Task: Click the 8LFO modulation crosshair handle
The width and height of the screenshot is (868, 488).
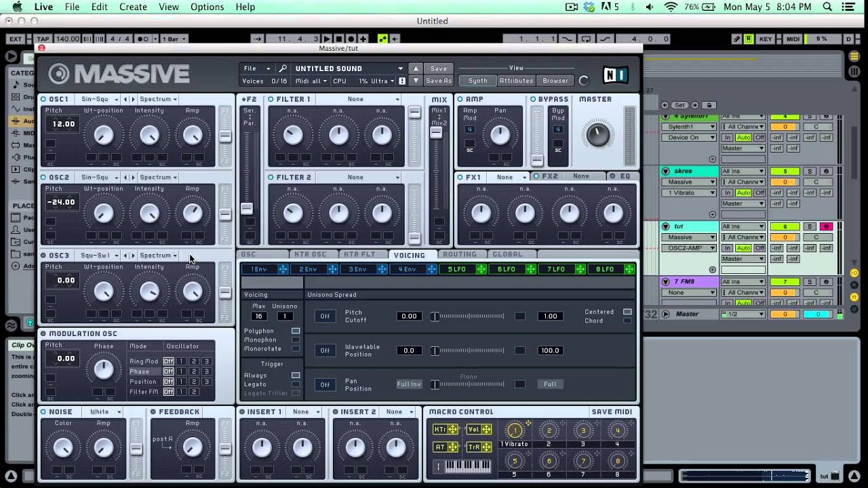Action: click(x=629, y=269)
